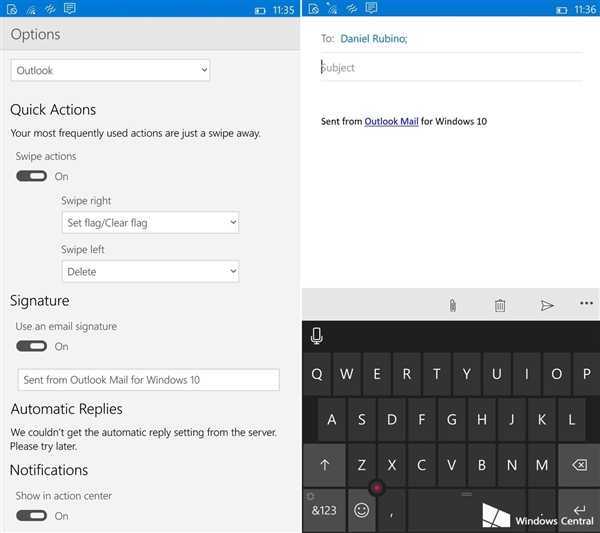600x533 pixels.
Task: Switch to the &123 symbols keyboard
Action: tap(324, 510)
